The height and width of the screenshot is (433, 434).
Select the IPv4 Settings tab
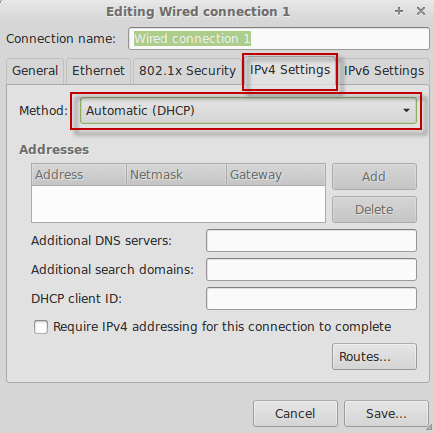290,71
